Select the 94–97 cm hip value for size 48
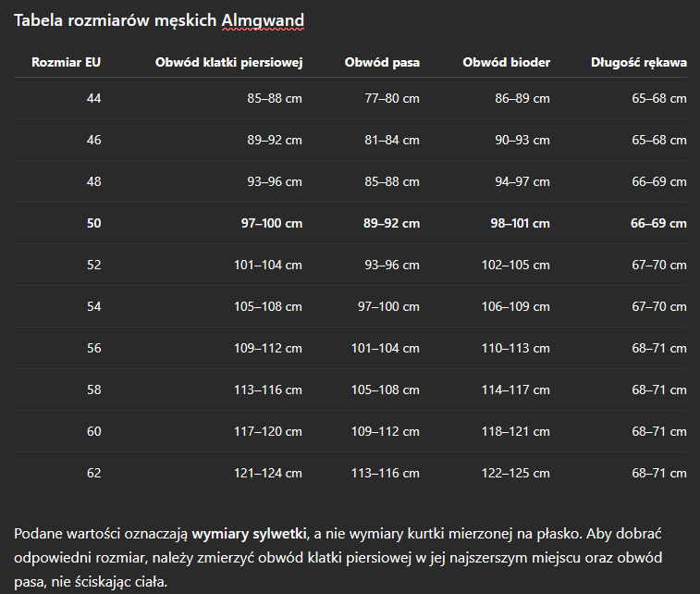This screenshot has width=700, height=594. click(522, 181)
